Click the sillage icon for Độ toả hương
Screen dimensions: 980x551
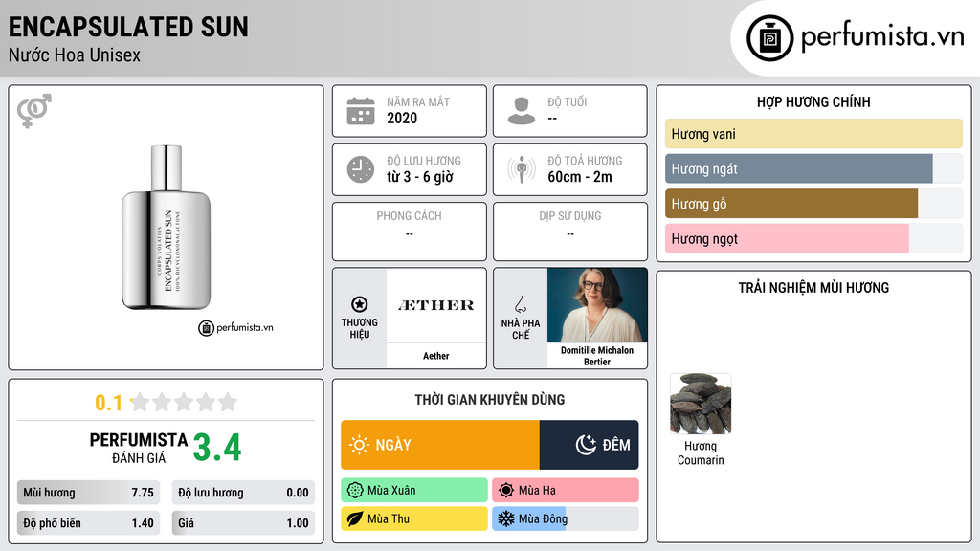point(522,169)
